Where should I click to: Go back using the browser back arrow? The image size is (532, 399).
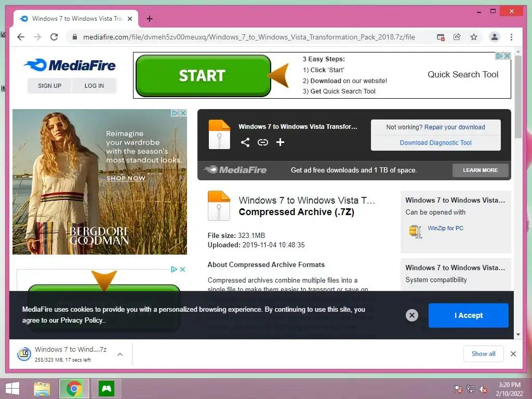click(x=21, y=37)
